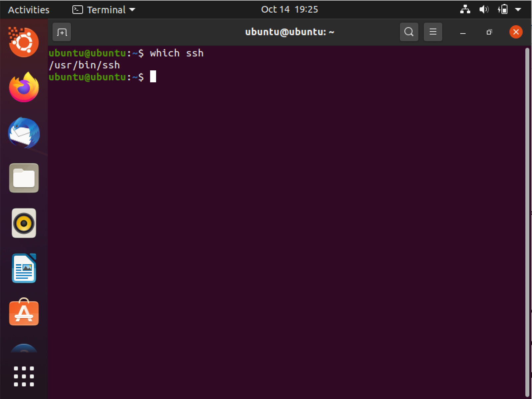Open the terminal hamburger menu
The height and width of the screenshot is (399, 532).
(x=433, y=32)
